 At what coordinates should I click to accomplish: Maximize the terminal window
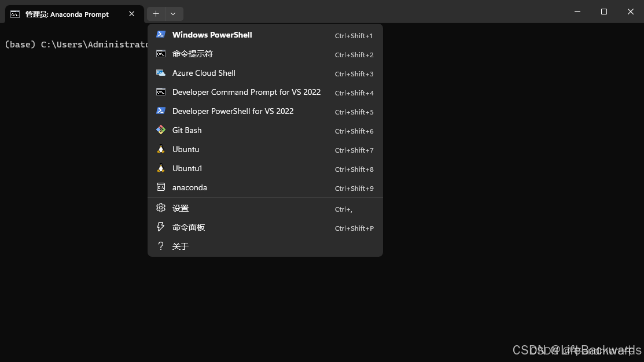tap(603, 12)
